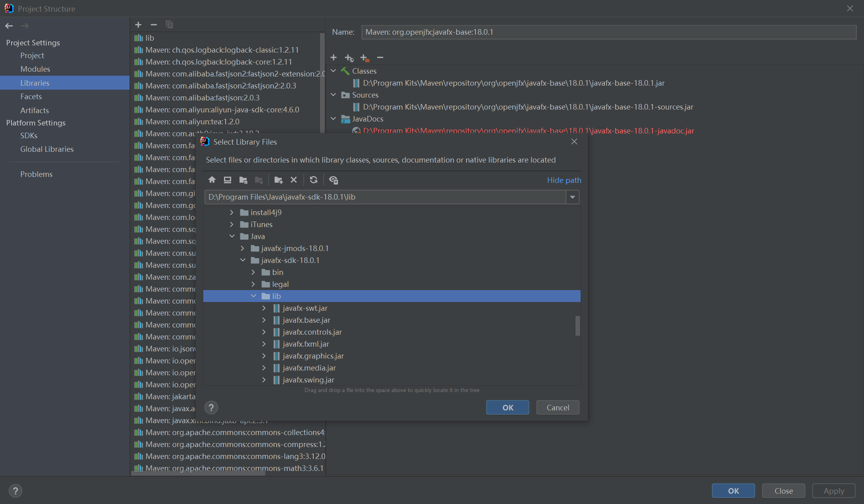Collapse the Java folder
This screenshot has height=504, width=864.
(232, 236)
